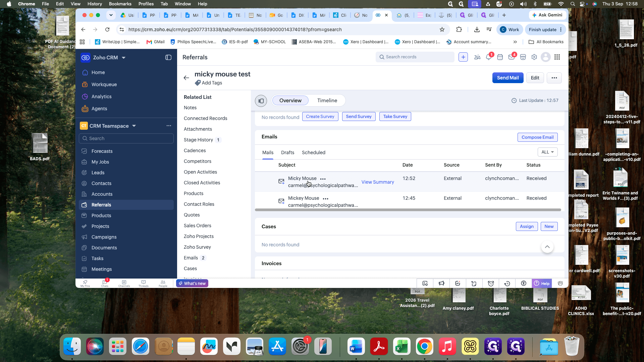Click the blue plus create-record icon
Screen dimensions: 644x362
click(463, 57)
